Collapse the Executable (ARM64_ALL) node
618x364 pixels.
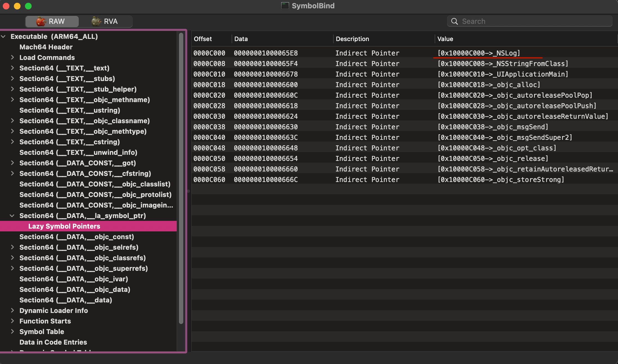pos(4,37)
